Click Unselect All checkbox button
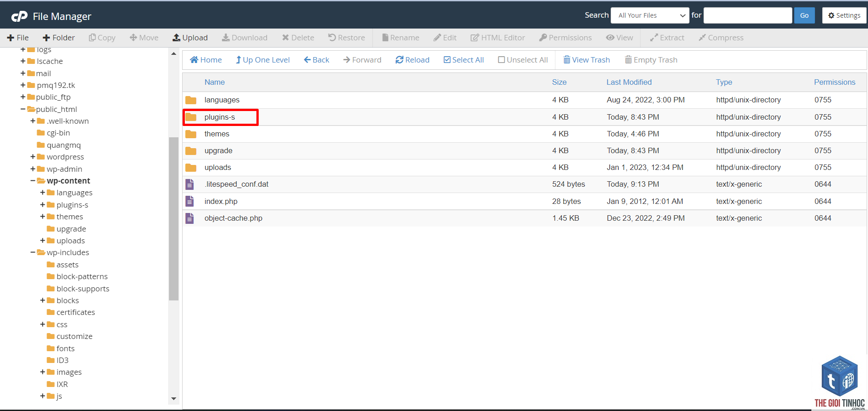The height and width of the screenshot is (411, 868). point(523,60)
